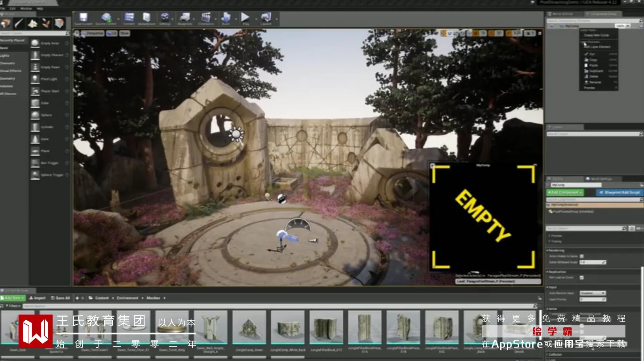Click the Input Priority value field
Viewport: 644px width, 361px height.
pos(593,299)
